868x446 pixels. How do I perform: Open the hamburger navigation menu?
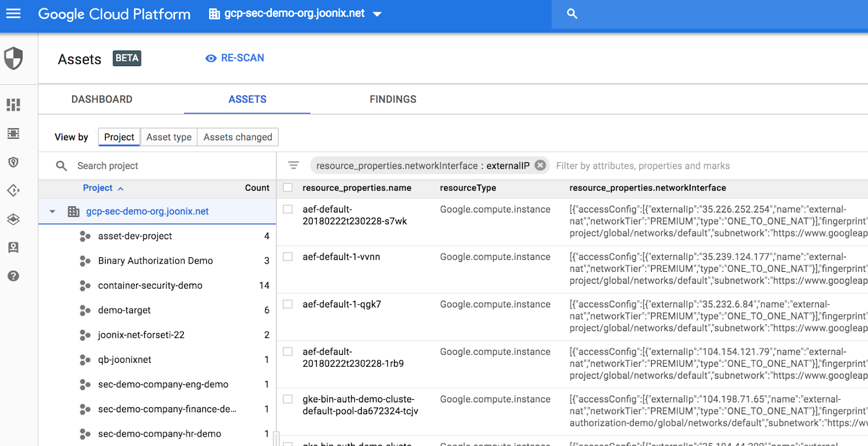14,14
